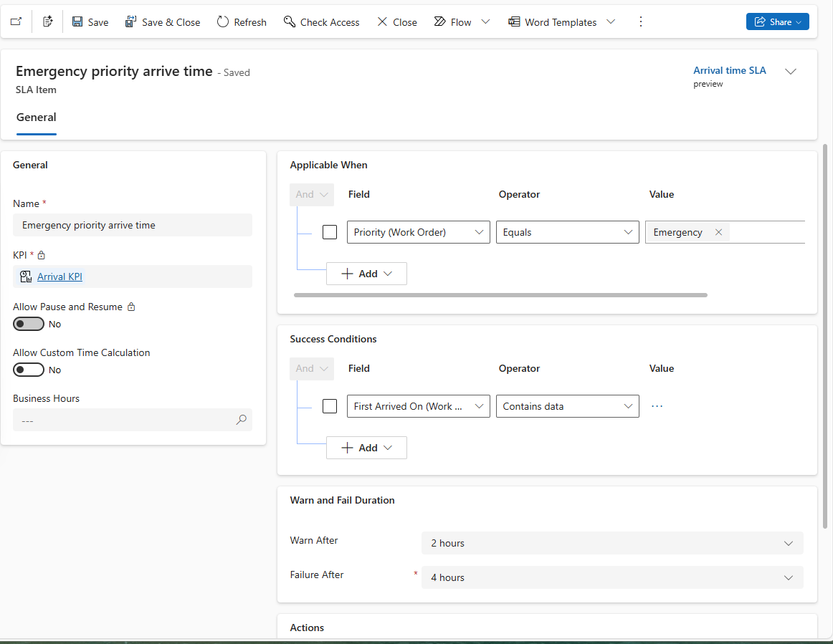Screen dimensions: 833x644
Task: Open the Failure After duration dropdown
Action: [788, 577]
